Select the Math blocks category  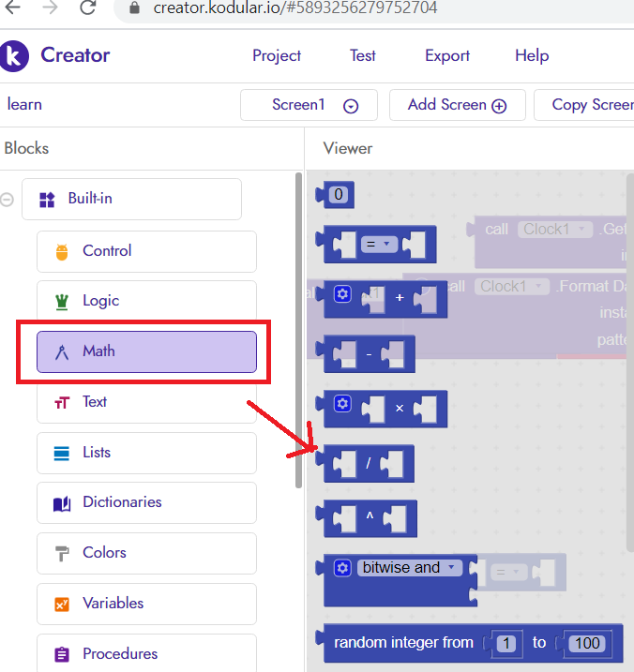146,351
